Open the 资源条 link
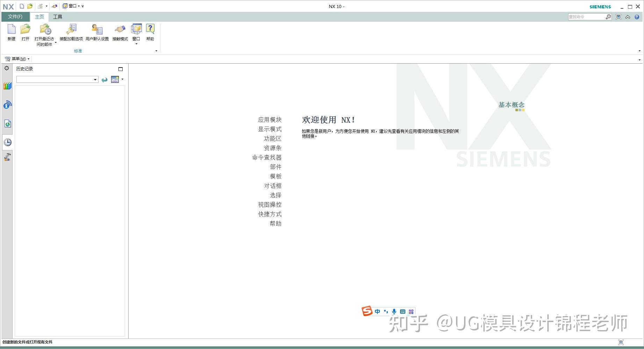Viewport: 644px width, 349px height. pos(273,148)
